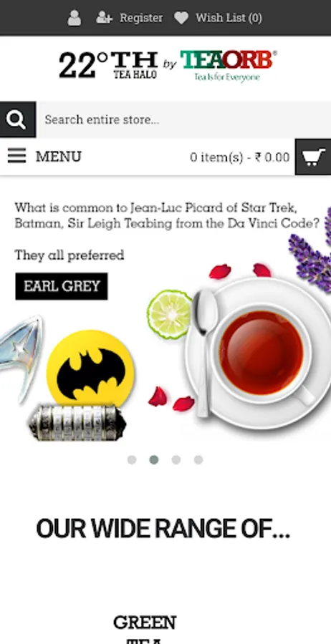Select the third carousel dot
Image resolution: width=331 pixels, height=644 pixels.
[x=176, y=459]
